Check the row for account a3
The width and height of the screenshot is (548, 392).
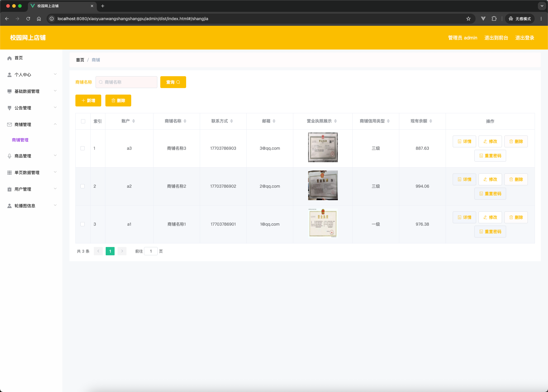click(83, 148)
